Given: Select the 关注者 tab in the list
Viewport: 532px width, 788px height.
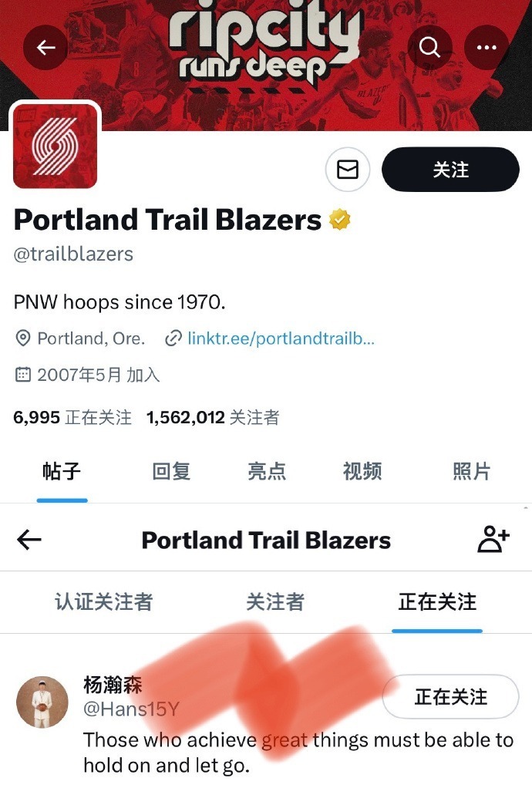Looking at the screenshot, I should coord(275,601).
